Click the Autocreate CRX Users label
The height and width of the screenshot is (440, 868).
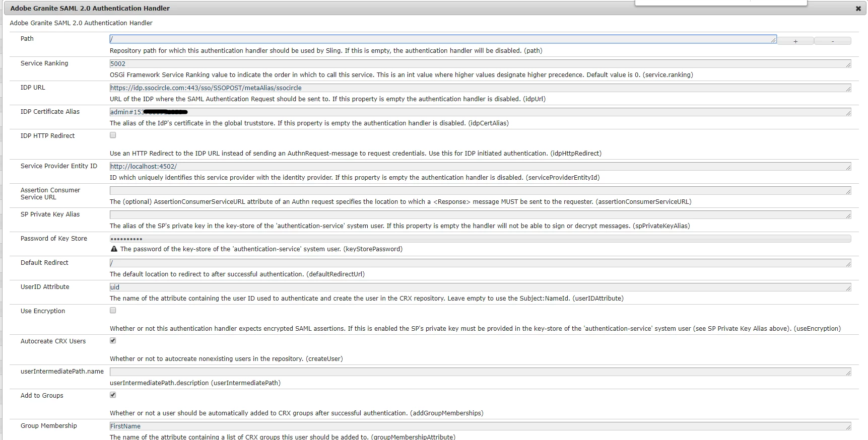coord(53,341)
